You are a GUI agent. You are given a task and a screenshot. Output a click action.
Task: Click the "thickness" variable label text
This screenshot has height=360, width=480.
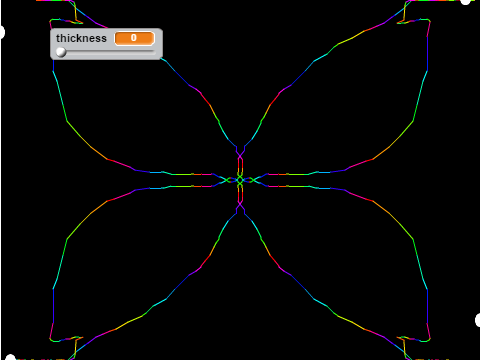tap(81, 38)
